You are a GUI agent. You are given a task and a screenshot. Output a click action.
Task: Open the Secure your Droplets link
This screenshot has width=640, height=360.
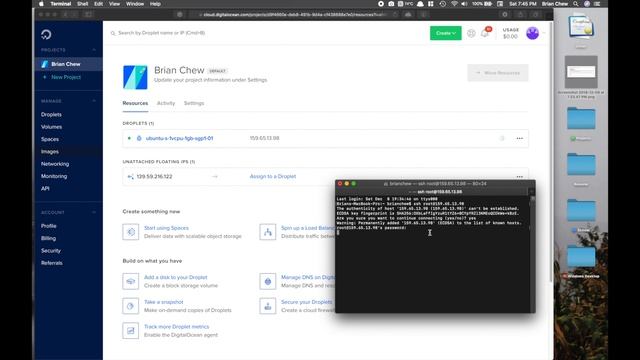(307, 302)
